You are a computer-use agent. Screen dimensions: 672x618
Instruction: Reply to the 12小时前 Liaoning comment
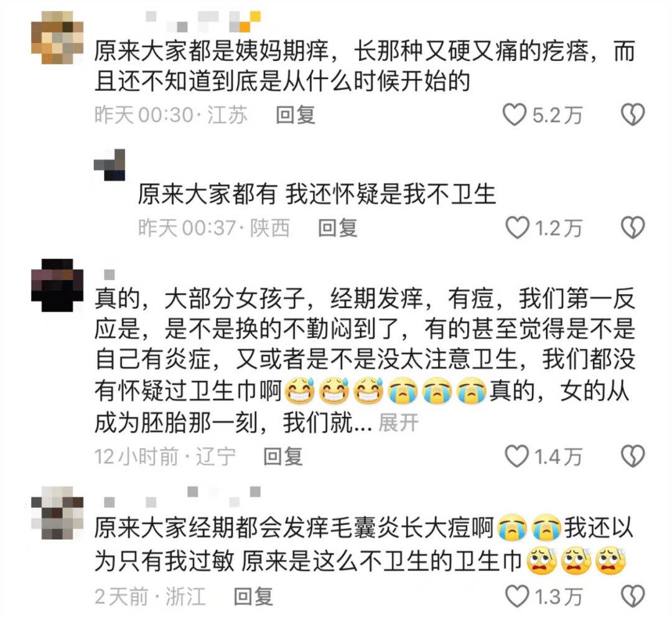pyautogui.click(x=282, y=456)
